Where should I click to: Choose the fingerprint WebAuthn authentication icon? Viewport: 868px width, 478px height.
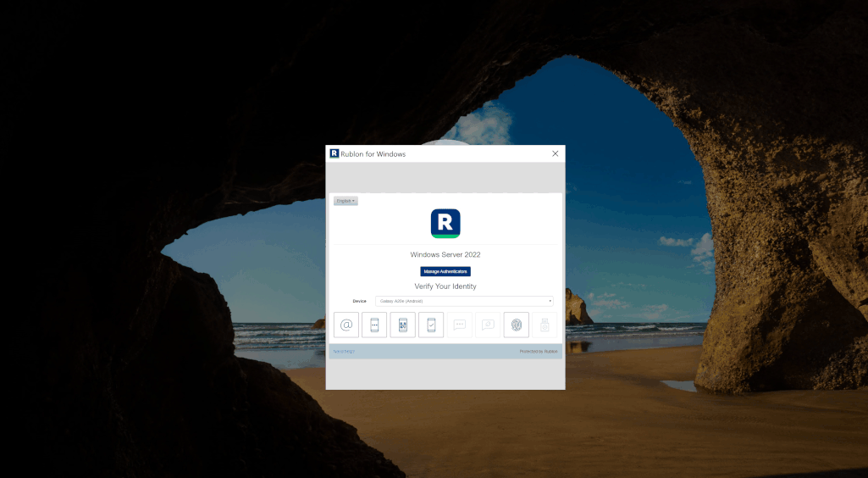click(517, 325)
